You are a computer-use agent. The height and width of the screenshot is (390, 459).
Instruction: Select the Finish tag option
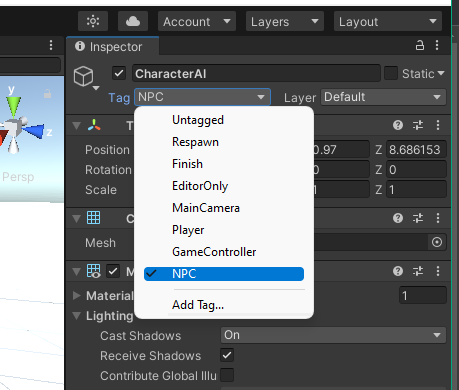click(224, 164)
